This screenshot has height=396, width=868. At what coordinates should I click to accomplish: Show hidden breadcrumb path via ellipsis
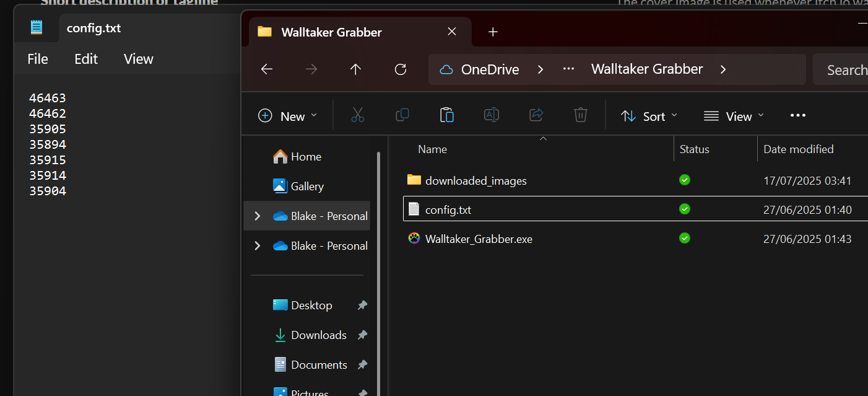click(569, 69)
